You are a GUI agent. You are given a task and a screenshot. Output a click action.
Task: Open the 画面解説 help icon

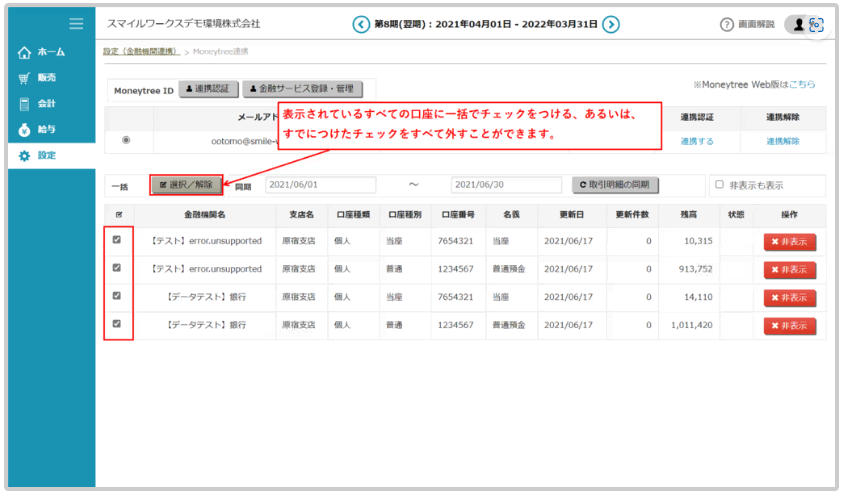[727, 24]
